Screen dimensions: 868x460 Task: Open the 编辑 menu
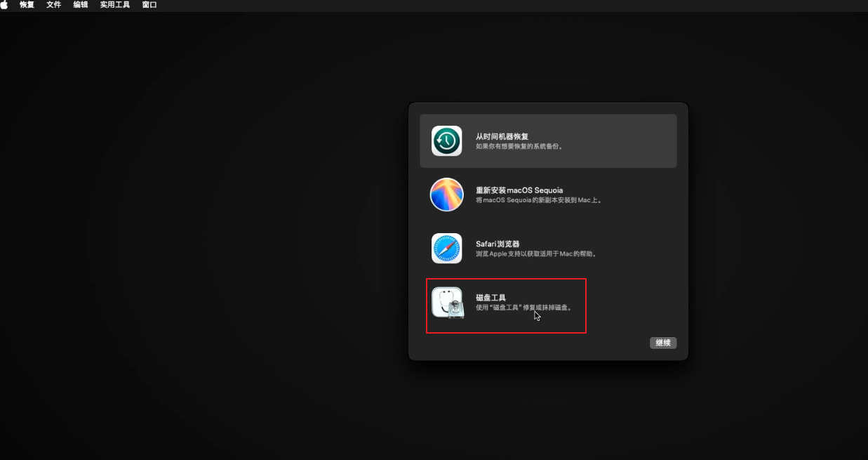click(81, 5)
